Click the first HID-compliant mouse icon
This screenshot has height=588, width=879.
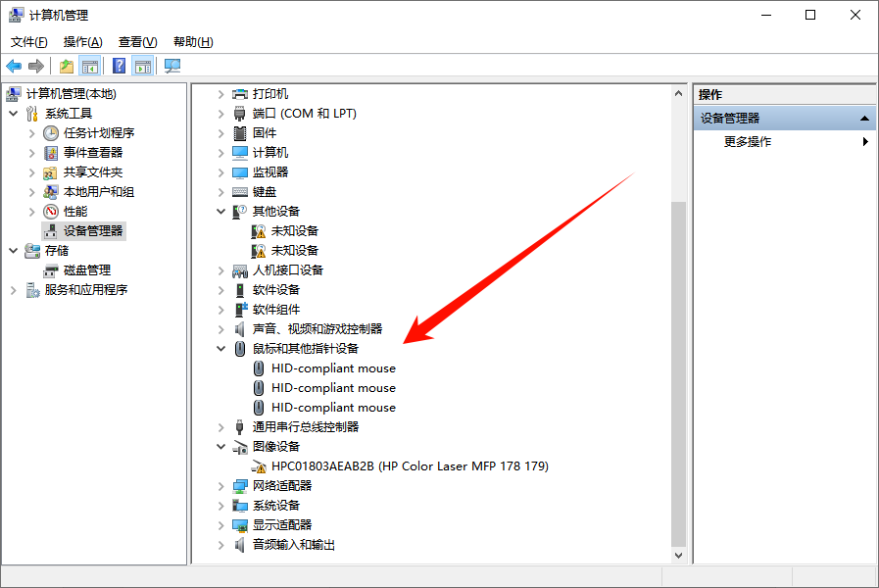(259, 368)
